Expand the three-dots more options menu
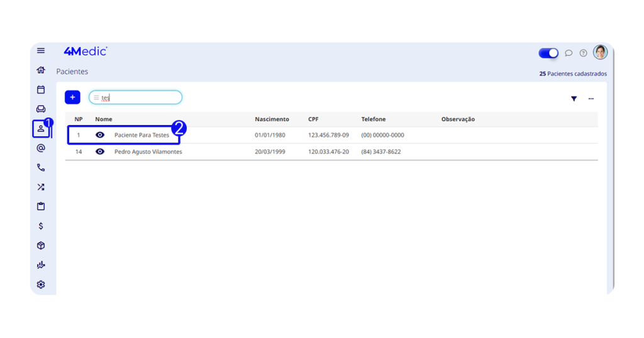644x338 pixels. 591,99
